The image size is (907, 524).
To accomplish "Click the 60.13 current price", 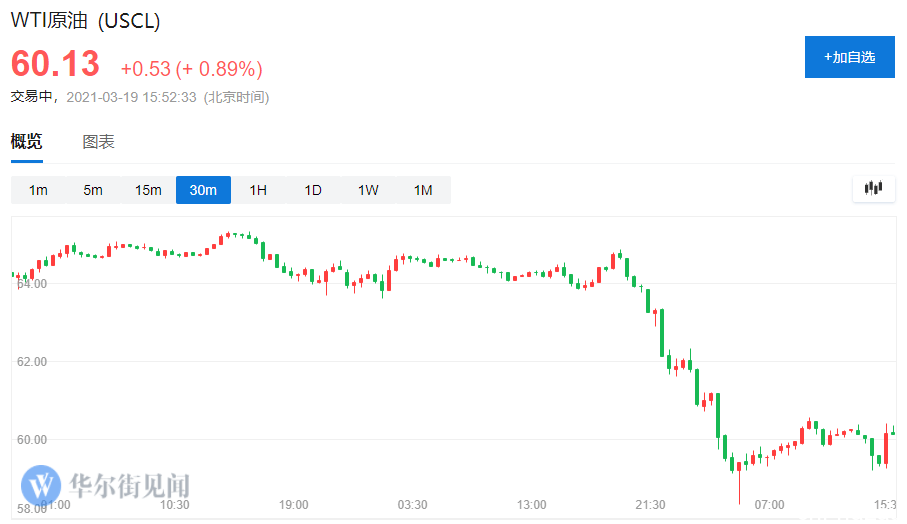I will pos(56,64).
